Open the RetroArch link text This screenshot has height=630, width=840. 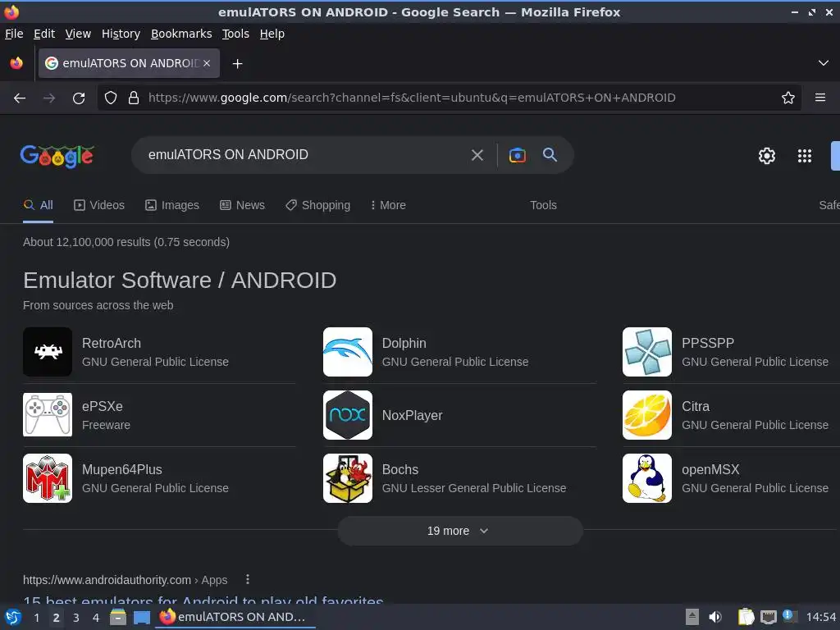pyautogui.click(x=112, y=344)
